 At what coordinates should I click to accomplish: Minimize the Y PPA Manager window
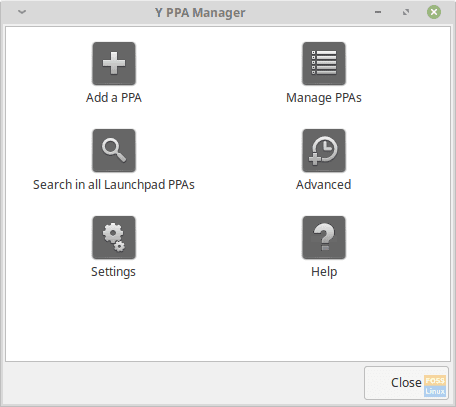click(378, 12)
